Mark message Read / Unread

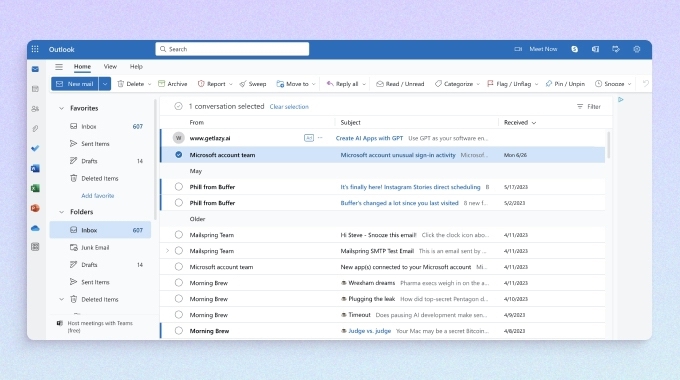click(400, 84)
